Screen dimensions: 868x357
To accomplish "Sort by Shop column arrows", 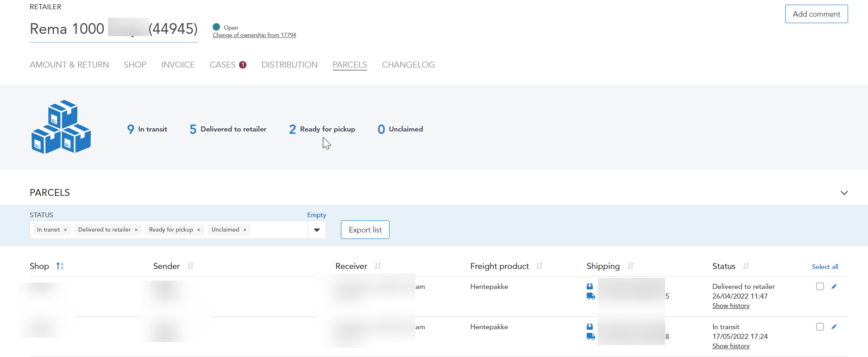I will tap(60, 266).
